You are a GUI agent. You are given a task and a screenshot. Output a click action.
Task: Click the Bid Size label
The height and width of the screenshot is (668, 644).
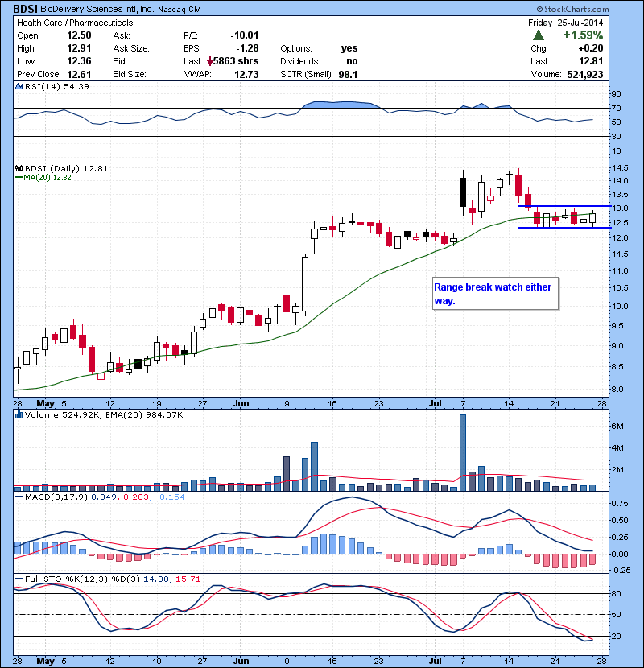click(130, 74)
